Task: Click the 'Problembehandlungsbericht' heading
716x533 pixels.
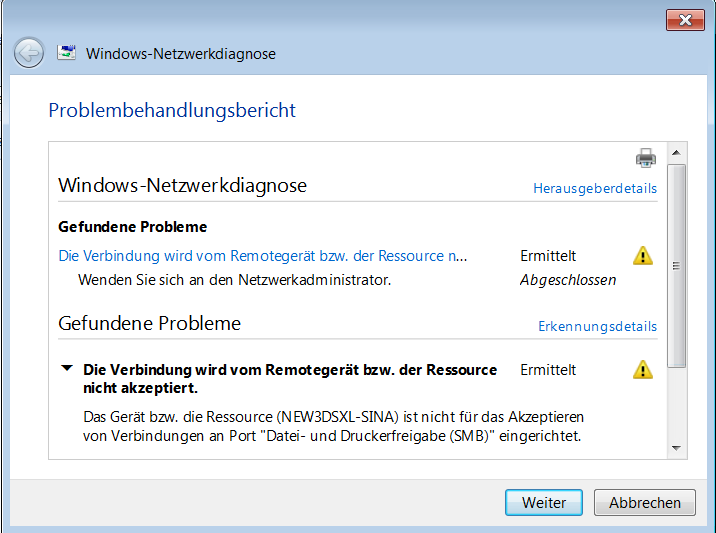Action: point(172,111)
